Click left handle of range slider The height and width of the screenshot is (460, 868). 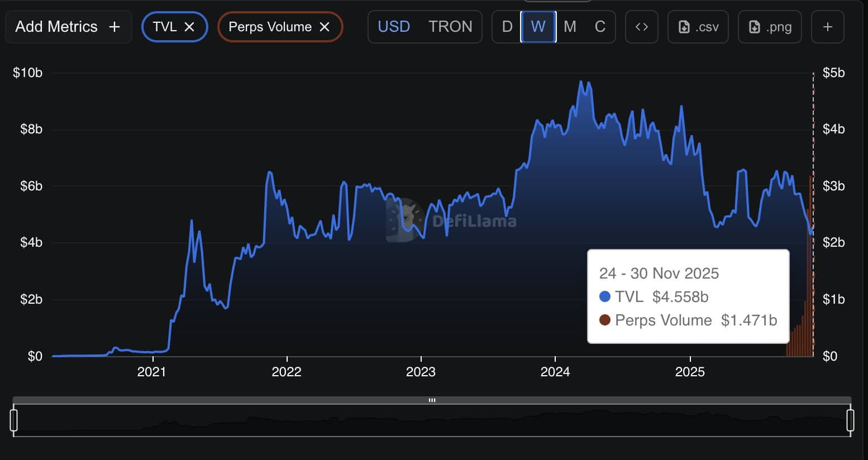[x=14, y=420]
